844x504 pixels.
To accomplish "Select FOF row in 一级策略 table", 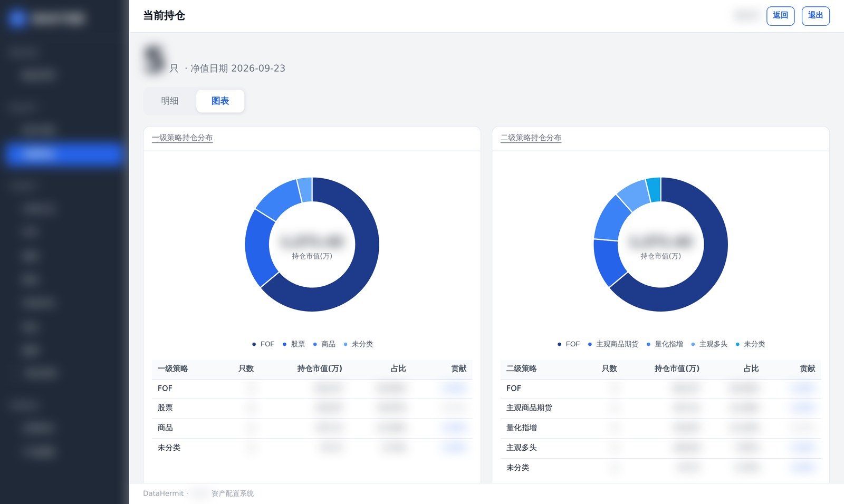I will pos(312,389).
